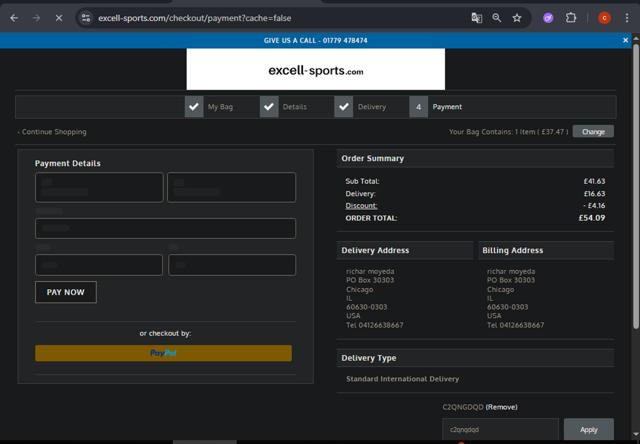The width and height of the screenshot is (640, 444).
Task: Focus the lower left payment field
Action: tap(99, 265)
